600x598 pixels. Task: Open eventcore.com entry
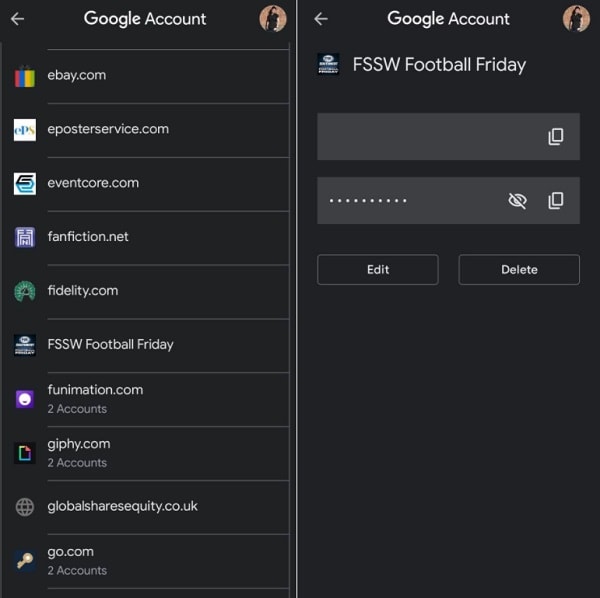coord(145,184)
